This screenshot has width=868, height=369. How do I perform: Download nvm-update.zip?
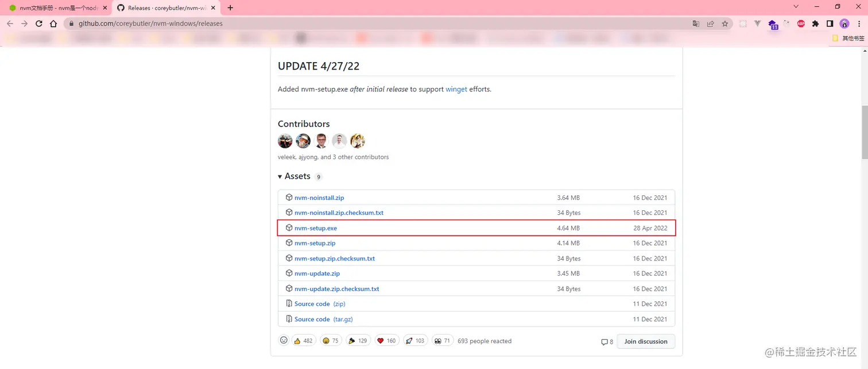[317, 274]
